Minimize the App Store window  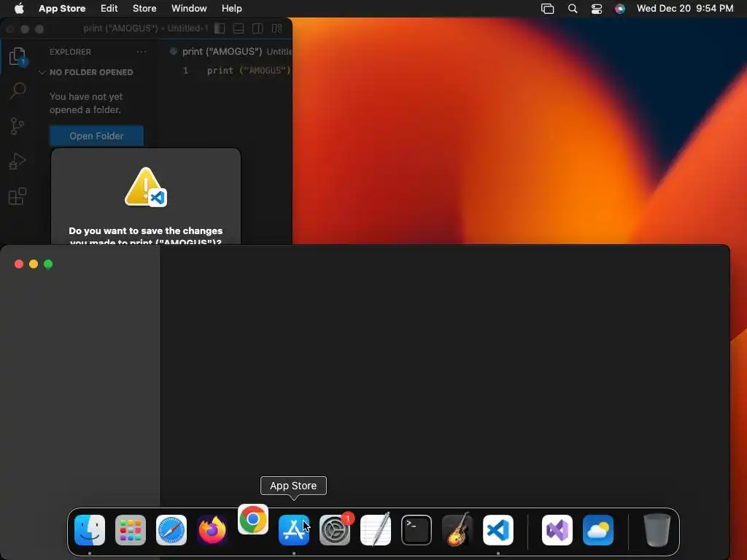(34, 264)
